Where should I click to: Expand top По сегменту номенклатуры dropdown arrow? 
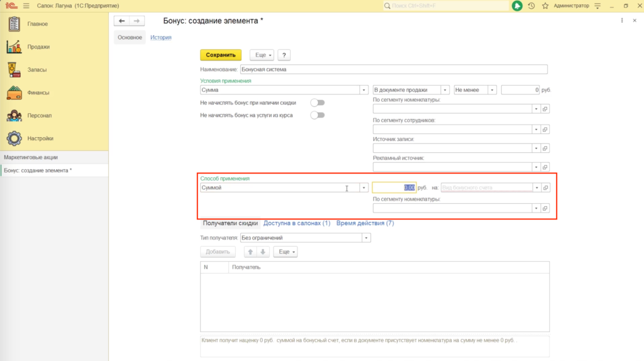536,109
